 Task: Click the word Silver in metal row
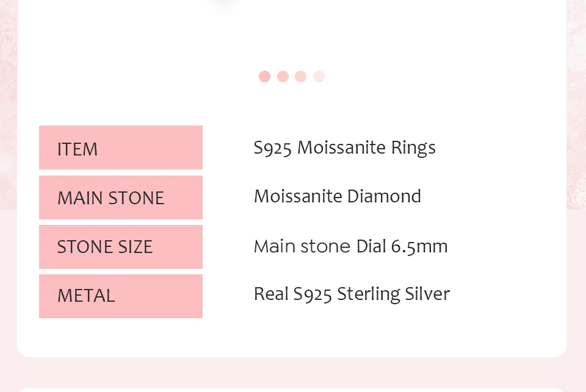[x=427, y=294]
